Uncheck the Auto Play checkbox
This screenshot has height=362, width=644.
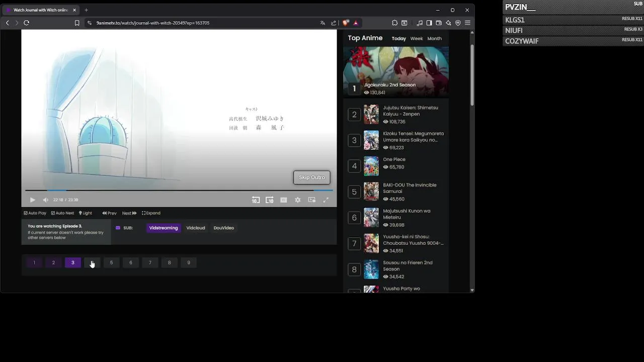35,213
